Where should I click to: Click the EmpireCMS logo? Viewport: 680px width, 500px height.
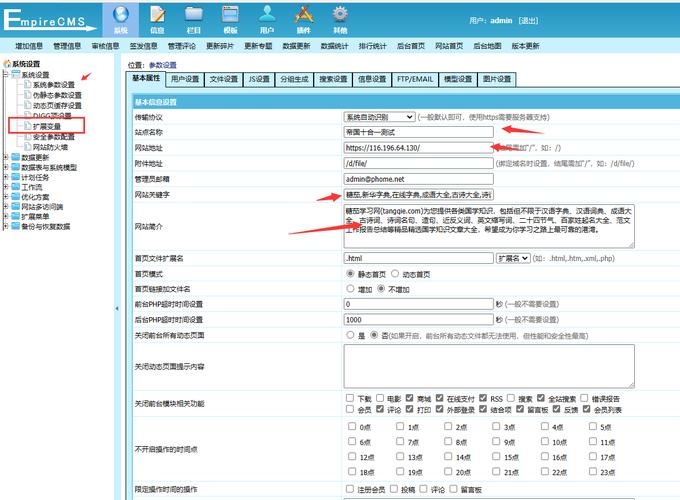[50, 20]
